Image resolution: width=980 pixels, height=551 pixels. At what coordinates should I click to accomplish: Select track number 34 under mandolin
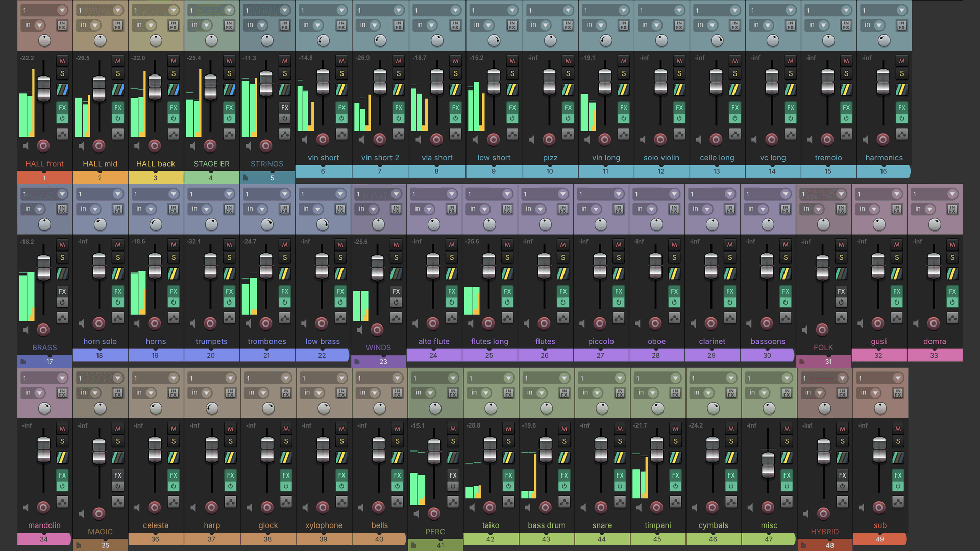click(x=44, y=539)
